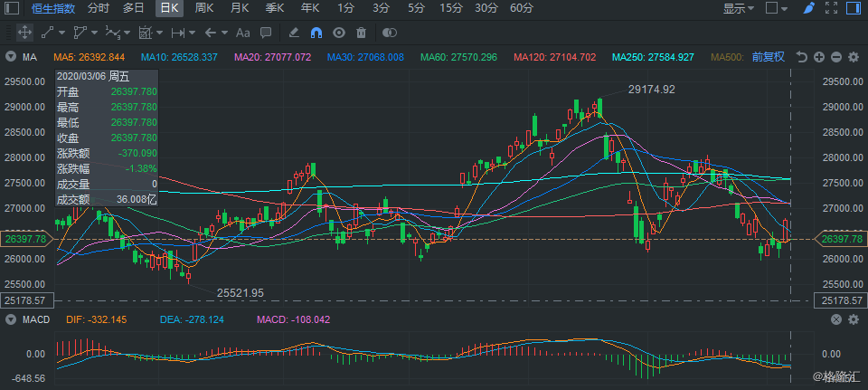
Task: Collapse the MA indicator legend arrow
Action: (10, 57)
